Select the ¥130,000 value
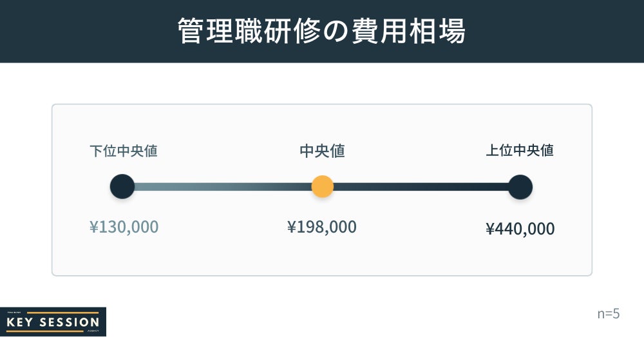 (x=124, y=227)
